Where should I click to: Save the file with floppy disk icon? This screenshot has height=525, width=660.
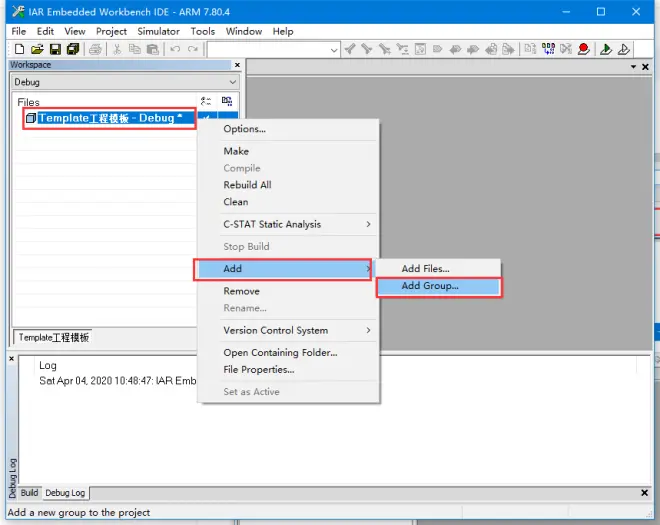pos(55,49)
